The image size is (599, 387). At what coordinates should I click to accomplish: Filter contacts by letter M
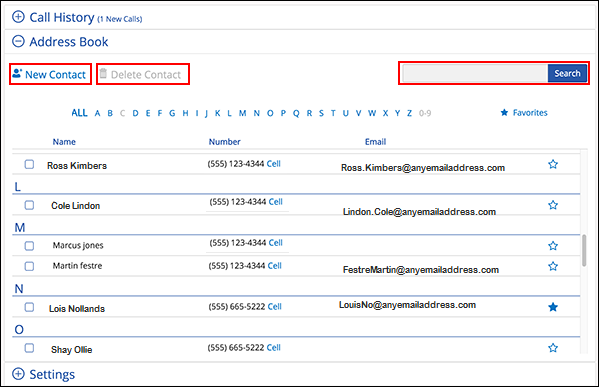tap(243, 113)
